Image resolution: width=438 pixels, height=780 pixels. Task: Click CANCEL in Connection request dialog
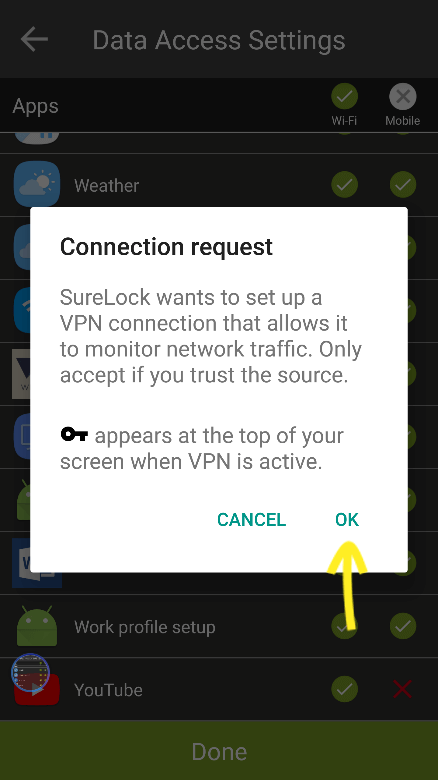coord(251,519)
